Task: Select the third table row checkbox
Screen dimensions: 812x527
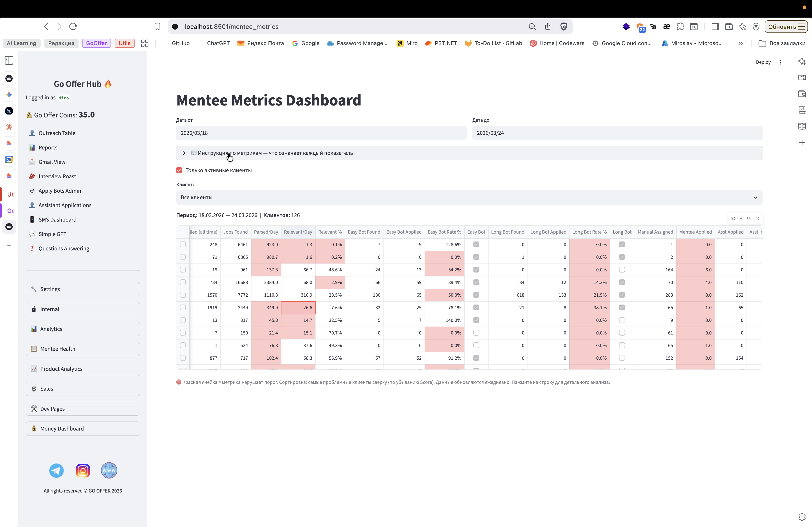Action: (x=183, y=270)
